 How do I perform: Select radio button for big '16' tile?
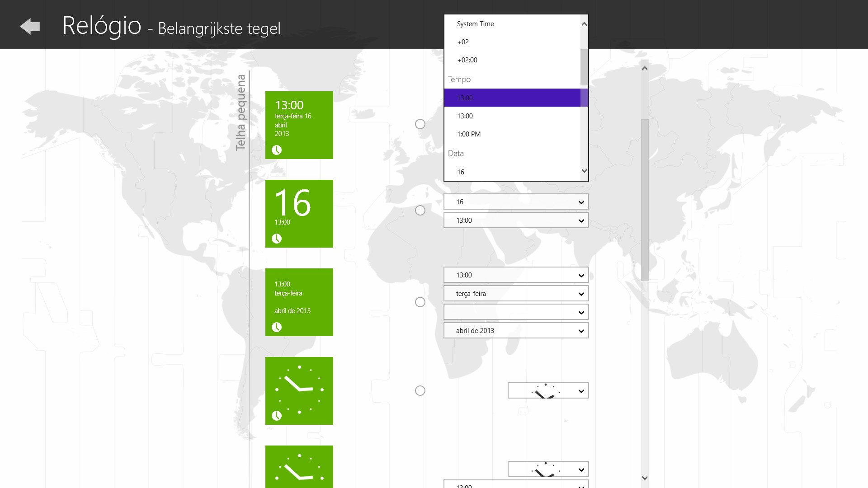click(x=420, y=211)
